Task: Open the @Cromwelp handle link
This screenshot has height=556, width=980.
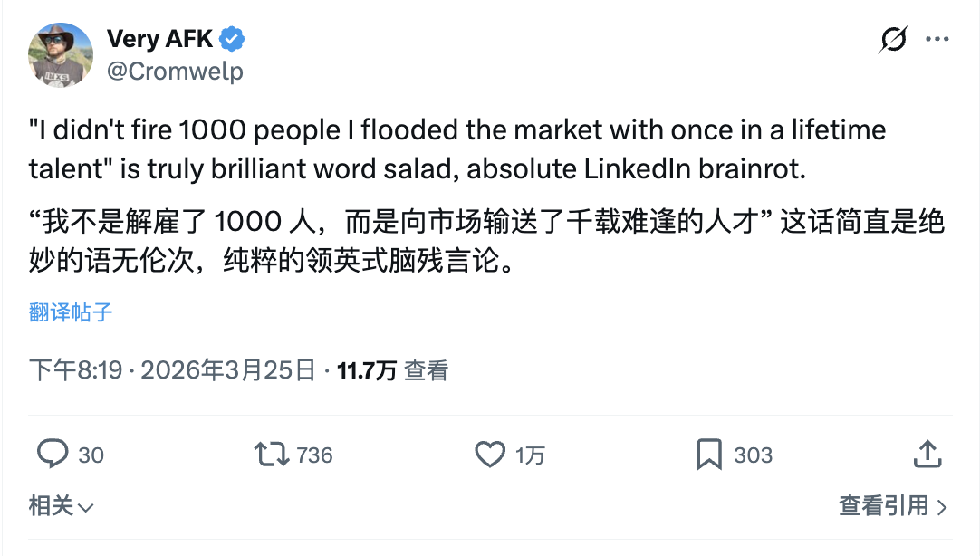Action: (175, 71)
